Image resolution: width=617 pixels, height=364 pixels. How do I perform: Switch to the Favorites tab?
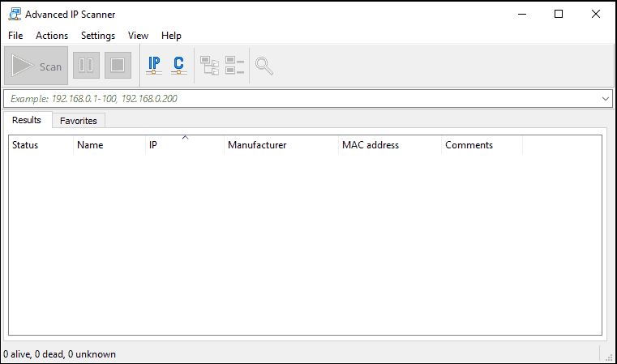click(x=79, y=121)
